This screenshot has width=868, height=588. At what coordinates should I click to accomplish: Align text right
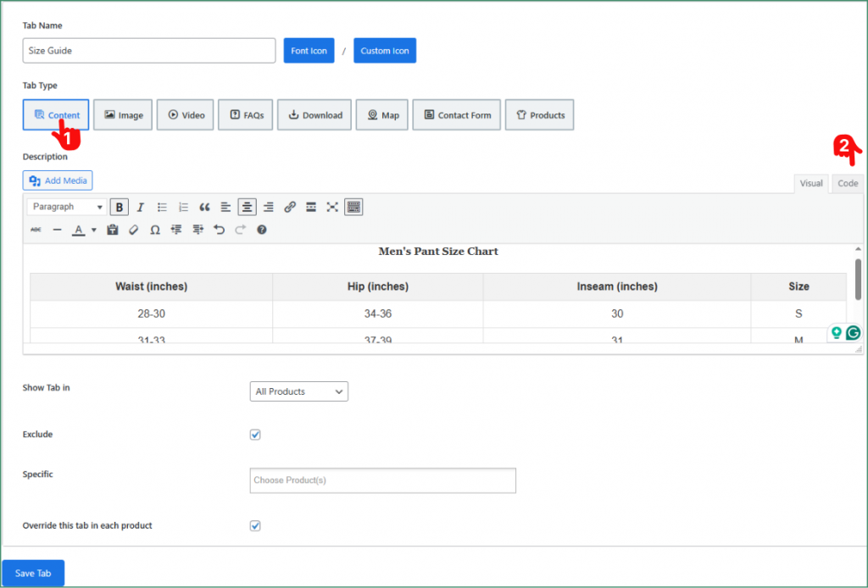coord(269,207)
